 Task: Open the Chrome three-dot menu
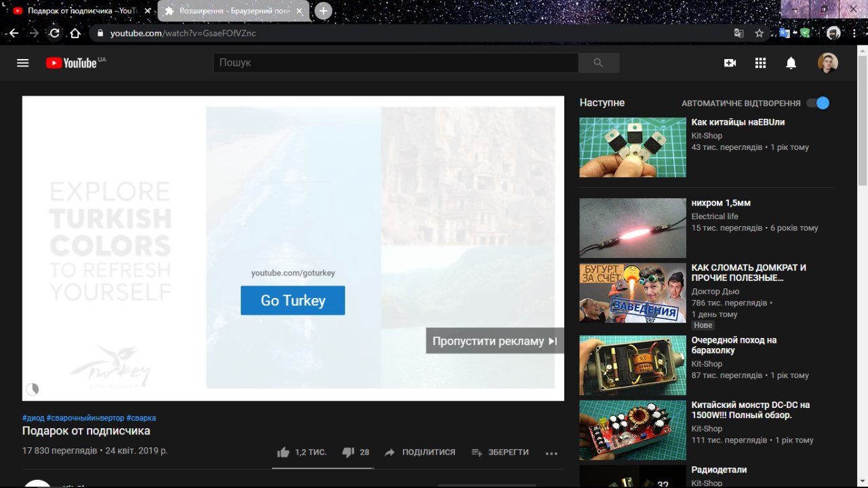tap(853, 33)
